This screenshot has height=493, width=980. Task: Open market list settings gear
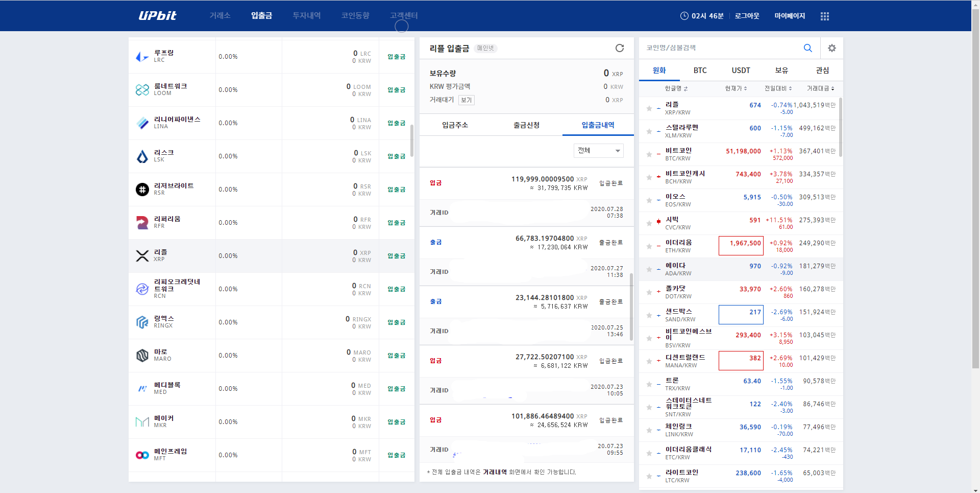pyautogui.click(x=832, y=48)
